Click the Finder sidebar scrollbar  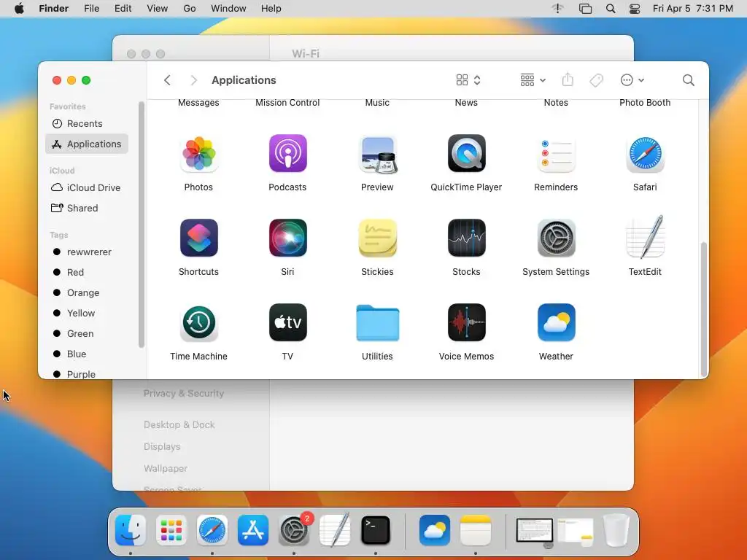[141, 225]
